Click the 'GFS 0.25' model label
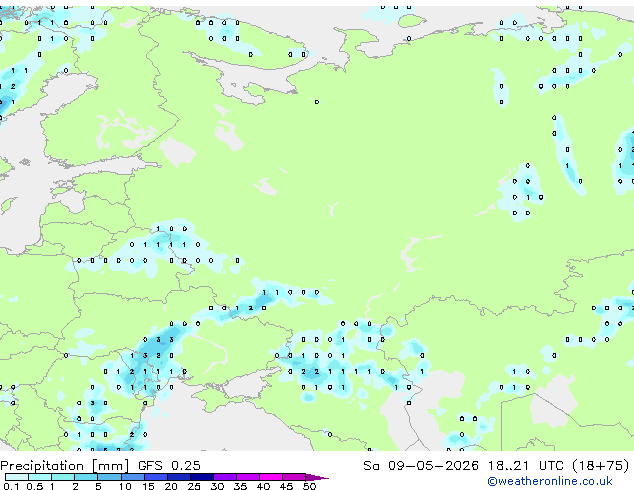The image size is (634, 490). pos(169,466)
